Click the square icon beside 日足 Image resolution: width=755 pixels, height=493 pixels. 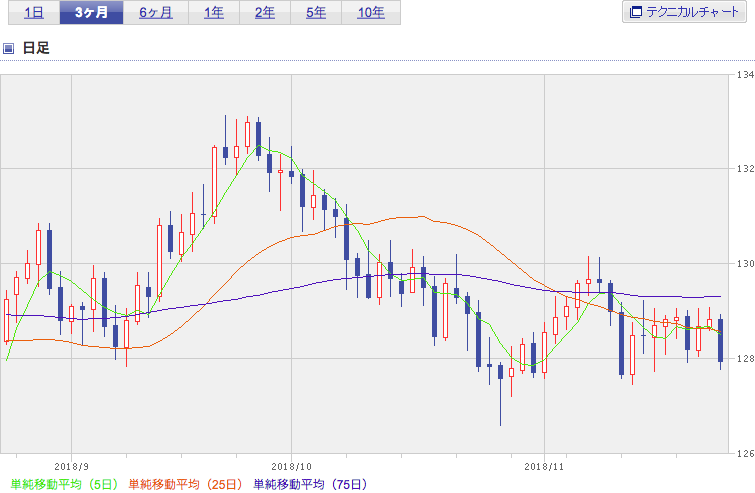8,48
